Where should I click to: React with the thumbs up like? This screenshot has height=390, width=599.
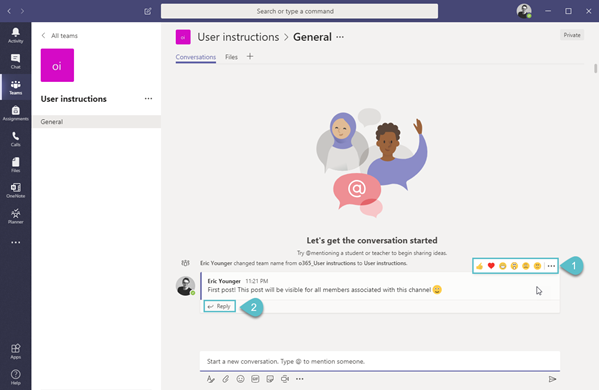pyautogui.click(x=480, y=266)
